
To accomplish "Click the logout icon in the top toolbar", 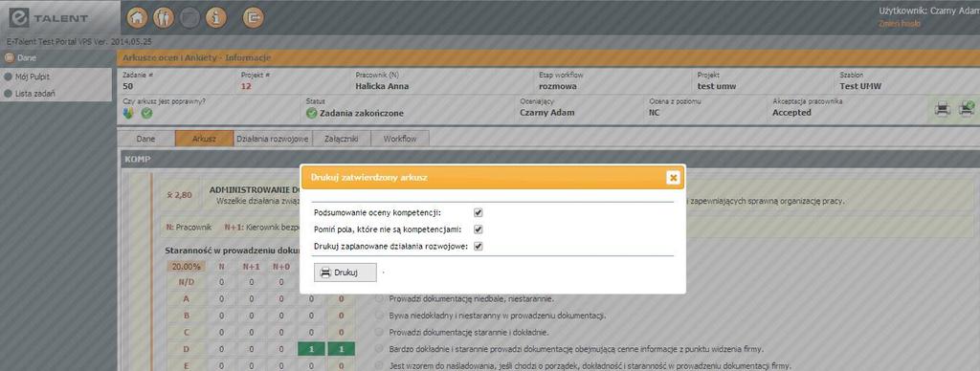I will tap(253, 17).
